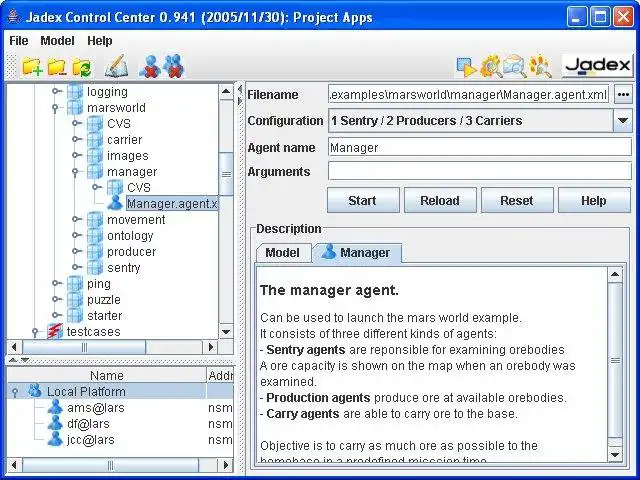Open the tracer paw print icon
The image size is (640, 480).
[x=540, y=66]
